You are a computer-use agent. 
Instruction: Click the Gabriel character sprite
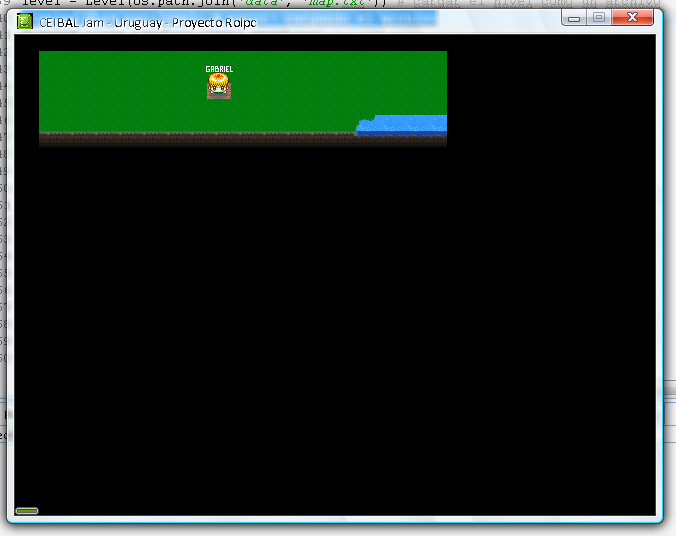point(218,86)
